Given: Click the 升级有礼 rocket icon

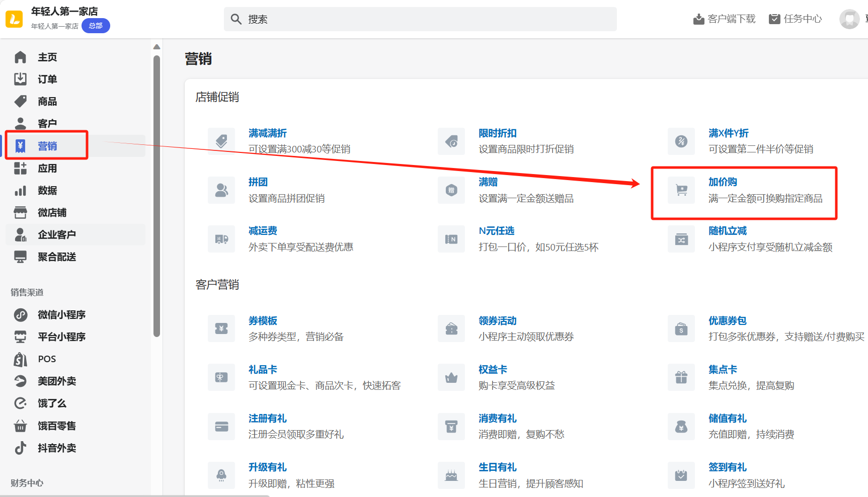Looking at the screenshot, I should [221, 475].
